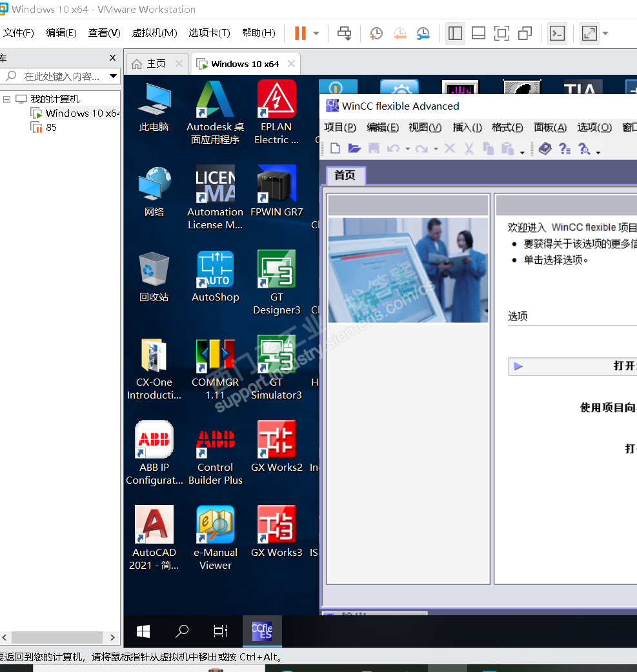Screen dimensions: 637x672
Task: Select the GT Simulator3 desktop icon
Action: pyautogui.click(x=277, y=368)
